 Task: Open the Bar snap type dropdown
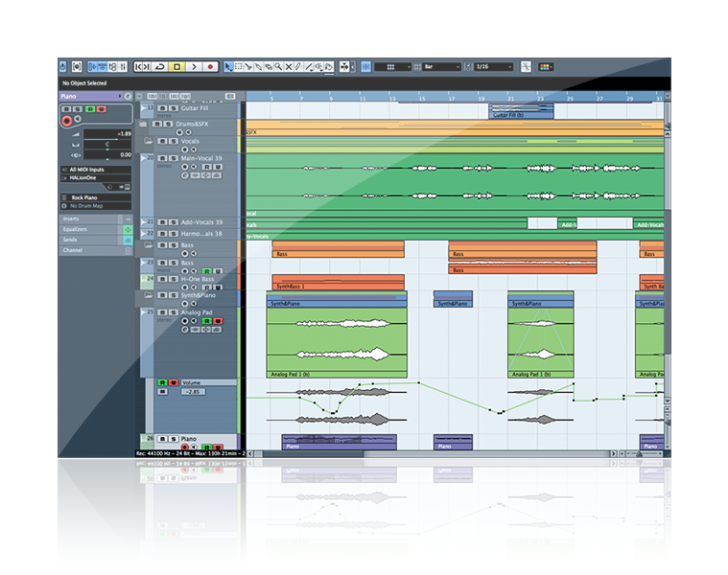click(441, 67)
